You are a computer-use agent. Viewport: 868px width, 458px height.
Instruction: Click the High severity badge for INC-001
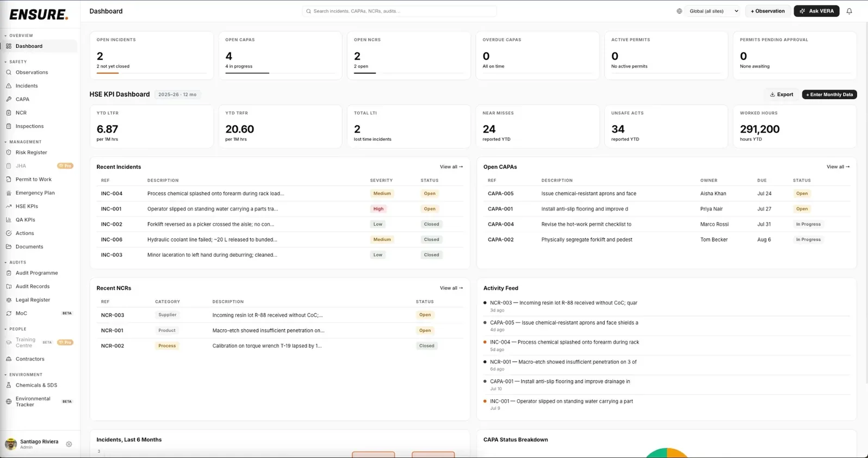[x=379, y=209]
